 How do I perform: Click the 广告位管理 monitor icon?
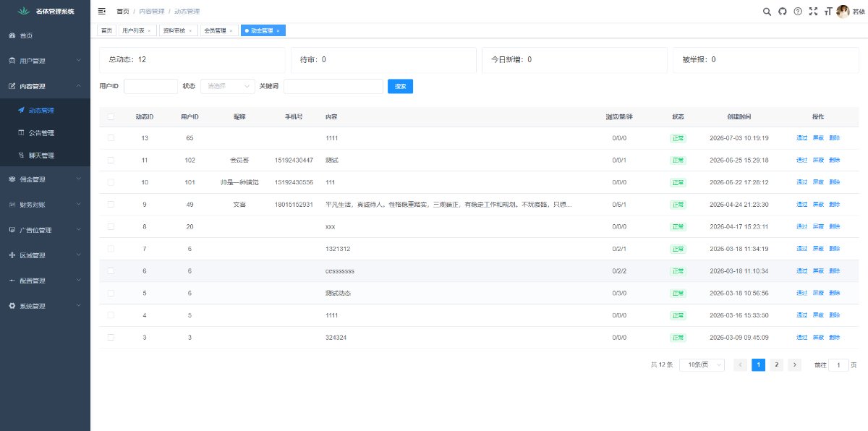(x=12, y=230)
